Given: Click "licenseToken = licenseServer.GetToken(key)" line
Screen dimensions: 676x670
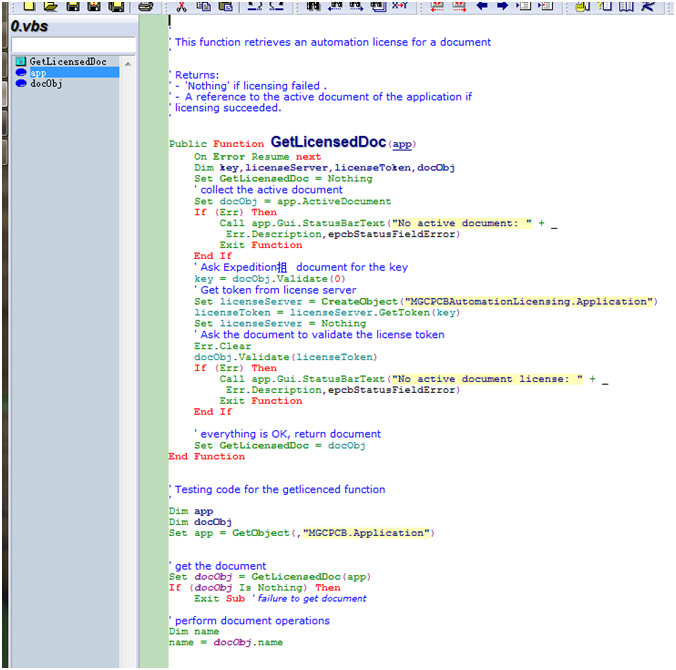Looking at the screenshot, I should [327, 313].
